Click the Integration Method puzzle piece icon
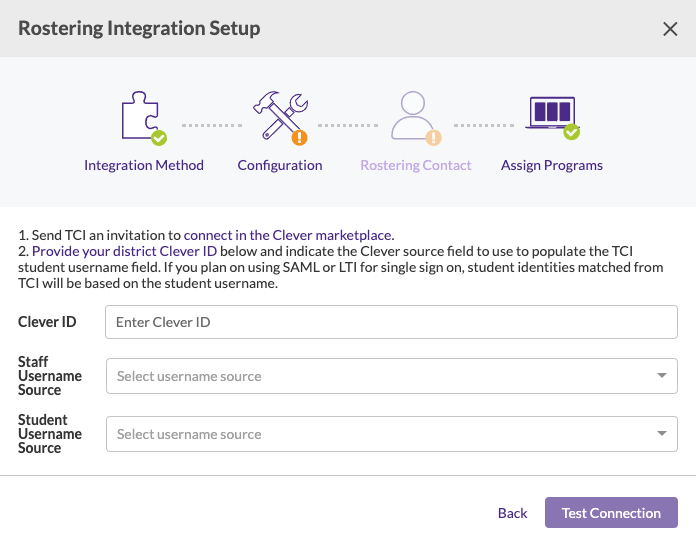This screenshot has width=696, height=546. [x=143, y=118]
